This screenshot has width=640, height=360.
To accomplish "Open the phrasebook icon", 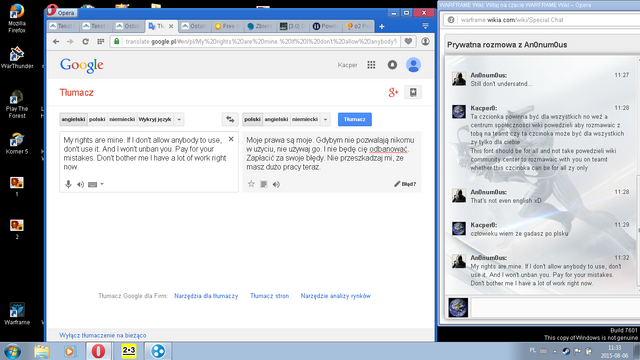I will [x=413, y=93].
